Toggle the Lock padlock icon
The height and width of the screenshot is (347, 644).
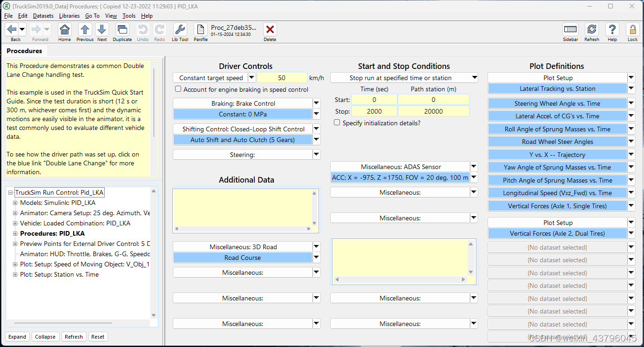point(633,29)
